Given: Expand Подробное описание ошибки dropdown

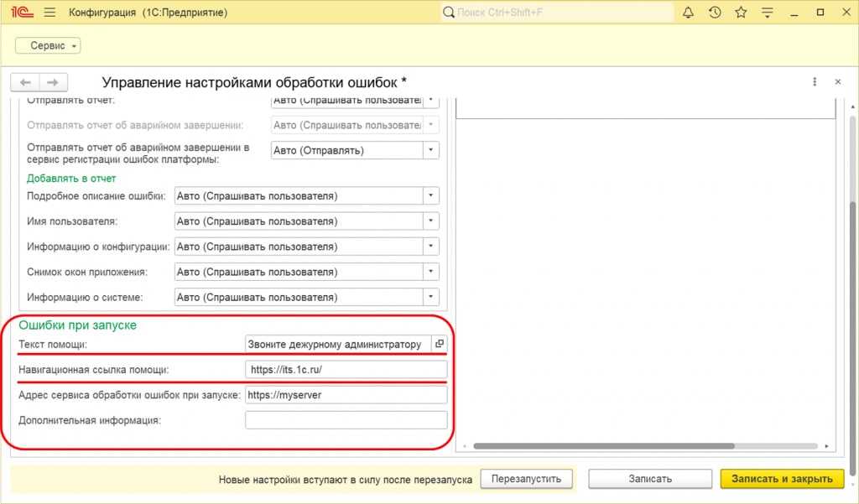Looking at the screenshot, I should coord(430,196).
